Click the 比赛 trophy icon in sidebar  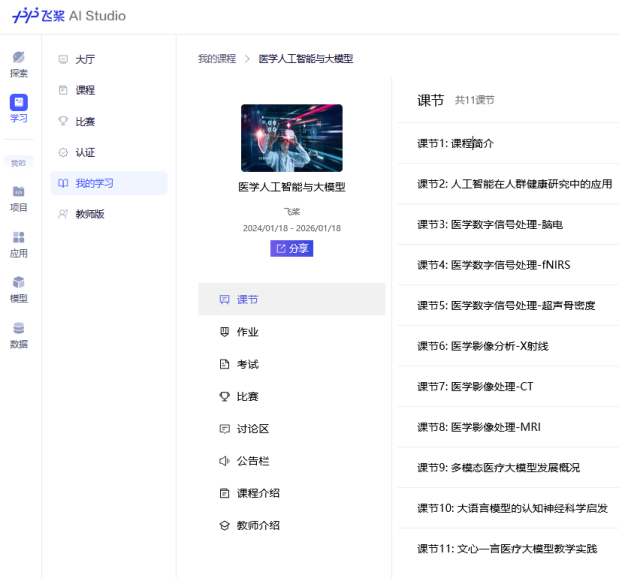click(63, 121)
